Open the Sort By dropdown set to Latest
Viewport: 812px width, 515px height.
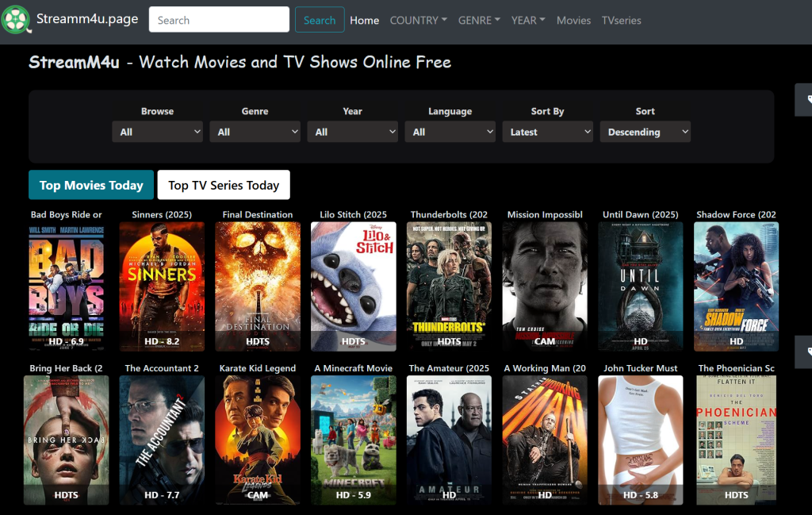pyautogui.click(x=547, y=132)
